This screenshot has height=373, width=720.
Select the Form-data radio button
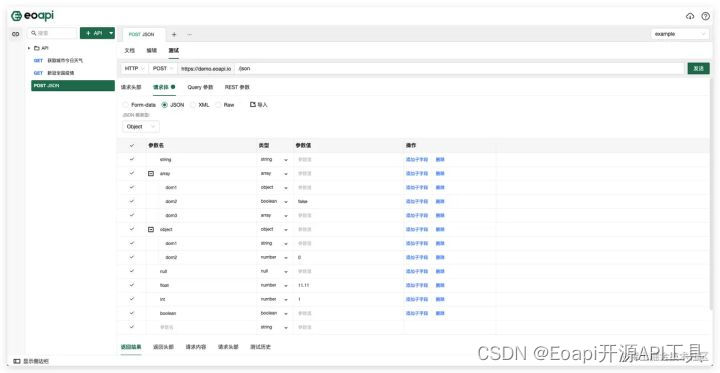point(125,105)
